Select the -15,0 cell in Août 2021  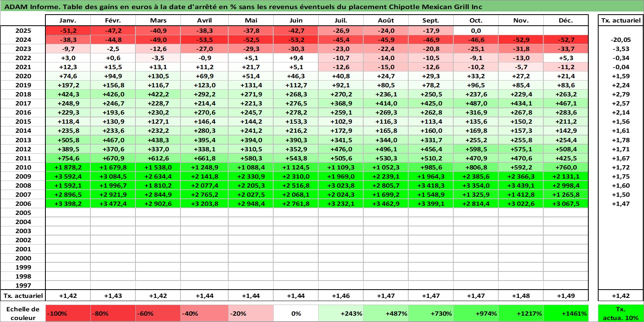click(386, 67)
